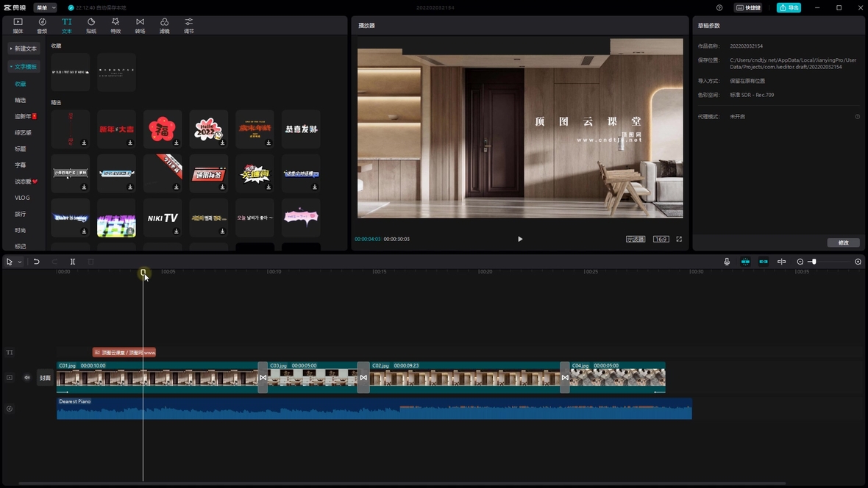Open the 贴纸 (Stickers) panel
The height and width of the screenshot is (488, 868).
tap(91, 26)
